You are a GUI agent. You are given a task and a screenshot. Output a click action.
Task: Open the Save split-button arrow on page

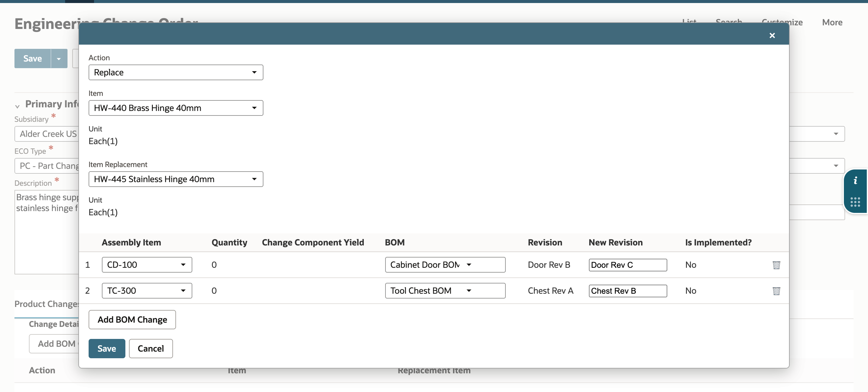59,58
